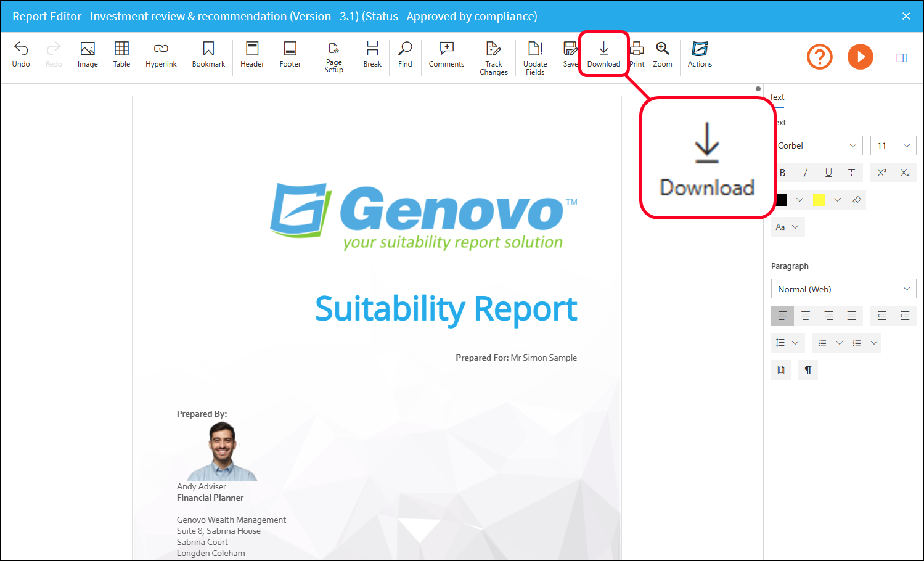Switch to the Text tab
This screenshot has width=924, height=561.
777,97
